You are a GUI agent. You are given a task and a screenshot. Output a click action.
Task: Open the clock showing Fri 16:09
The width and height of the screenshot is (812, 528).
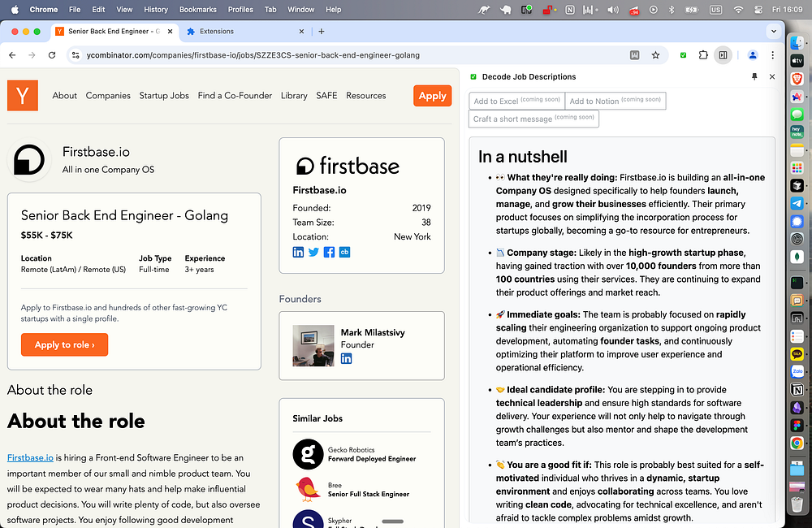pyautogui.click(x=787, y=9)
